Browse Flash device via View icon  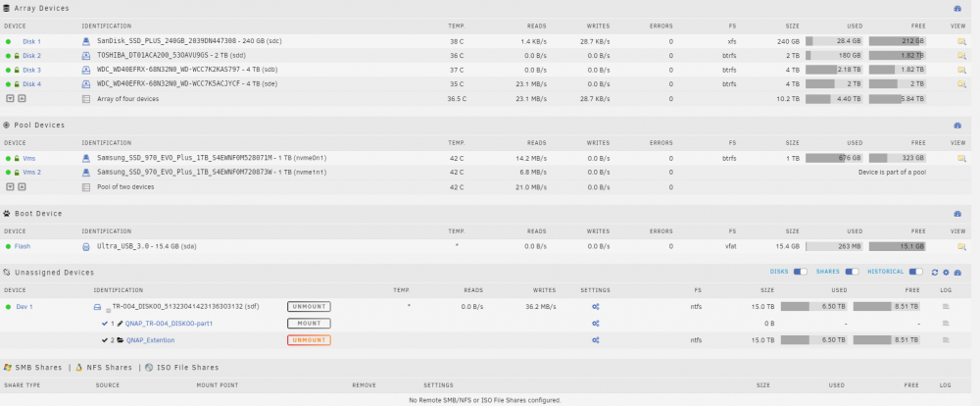961,246
